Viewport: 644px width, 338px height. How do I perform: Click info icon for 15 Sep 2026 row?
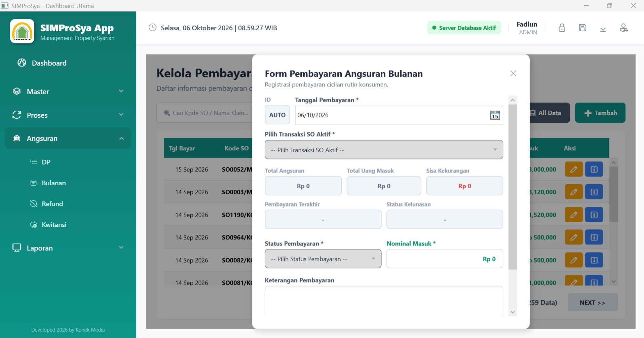(x=594, y=169)
